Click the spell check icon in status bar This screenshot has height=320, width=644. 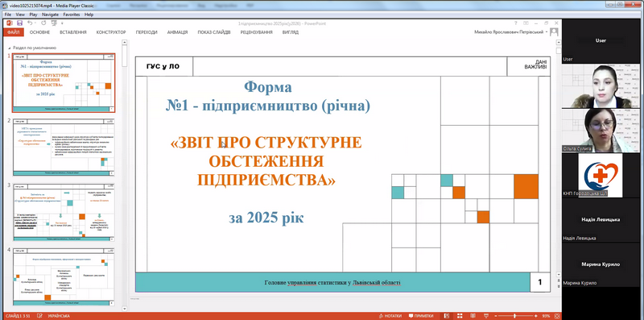(39, 316)
